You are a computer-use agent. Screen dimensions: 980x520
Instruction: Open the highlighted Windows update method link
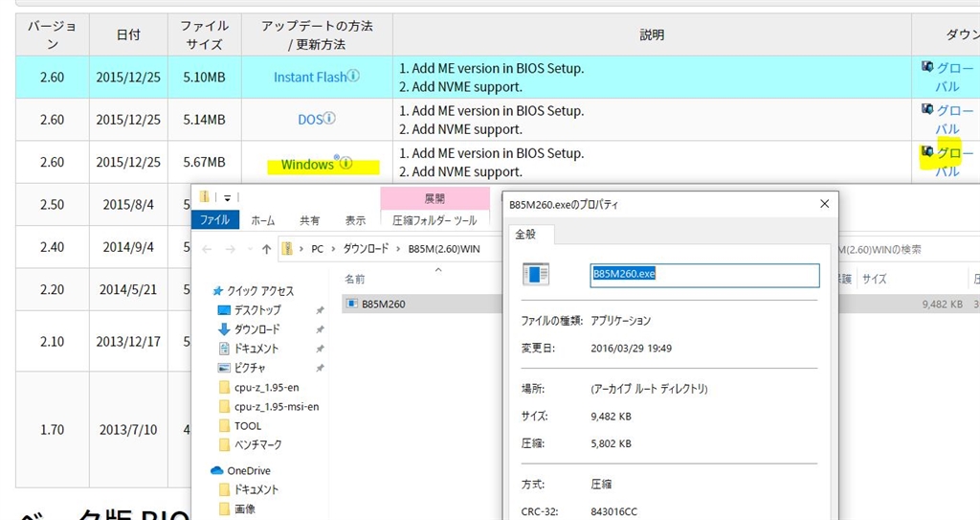click(x=307, y=165)
